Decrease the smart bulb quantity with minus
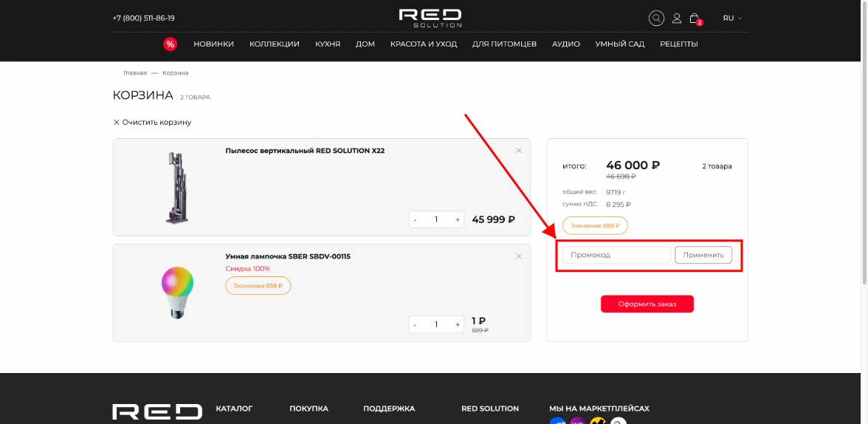868x424 pixels. 415,325
